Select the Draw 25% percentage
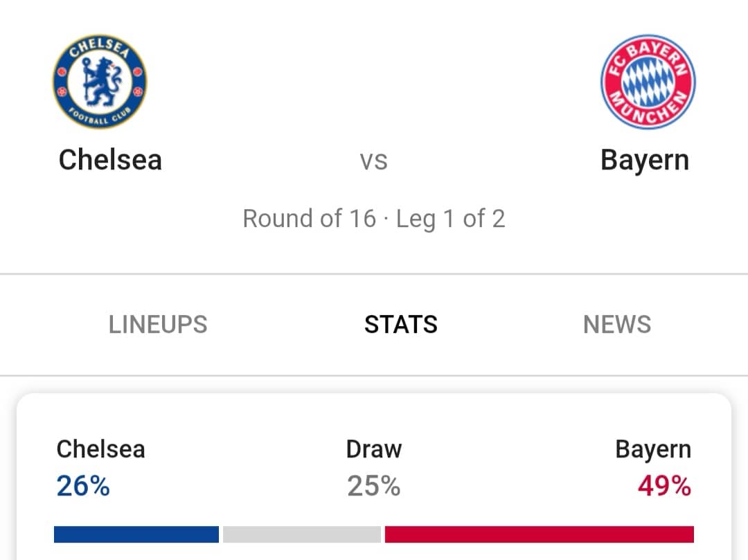 [x=373, y=486]
